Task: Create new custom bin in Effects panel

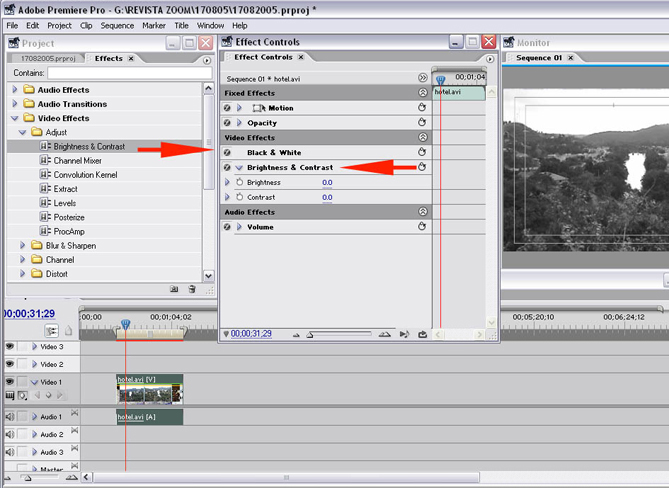Action: coord(174,289)
